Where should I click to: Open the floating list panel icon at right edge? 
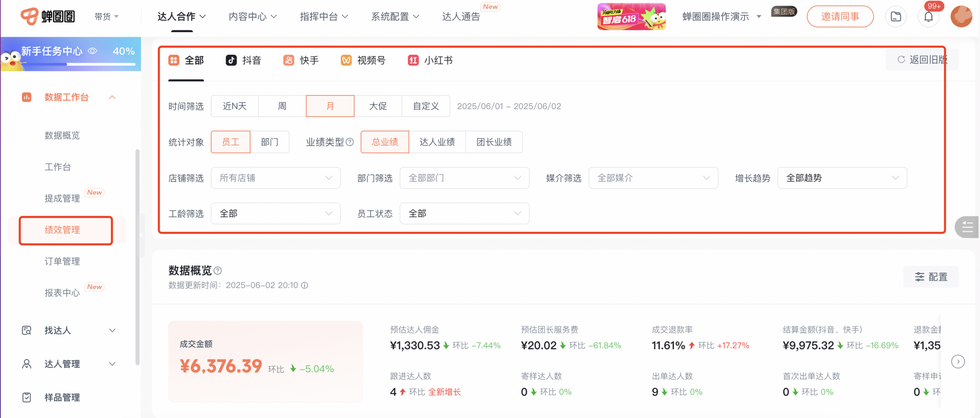click(x=967, y=227)
